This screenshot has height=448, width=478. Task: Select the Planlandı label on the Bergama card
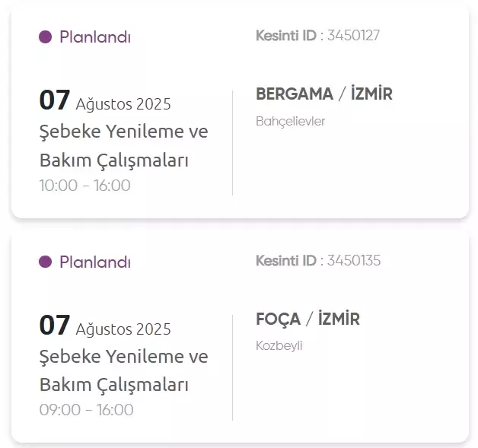coord(95,37)
